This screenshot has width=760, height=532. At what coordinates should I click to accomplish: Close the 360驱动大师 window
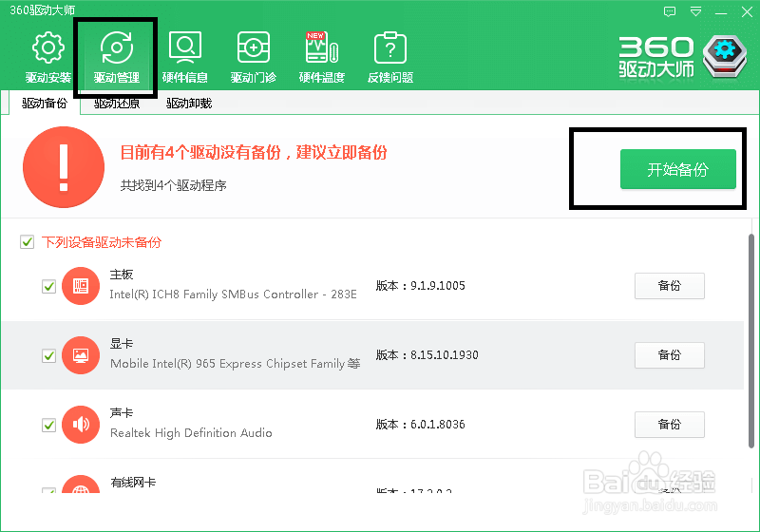[747, 11]
